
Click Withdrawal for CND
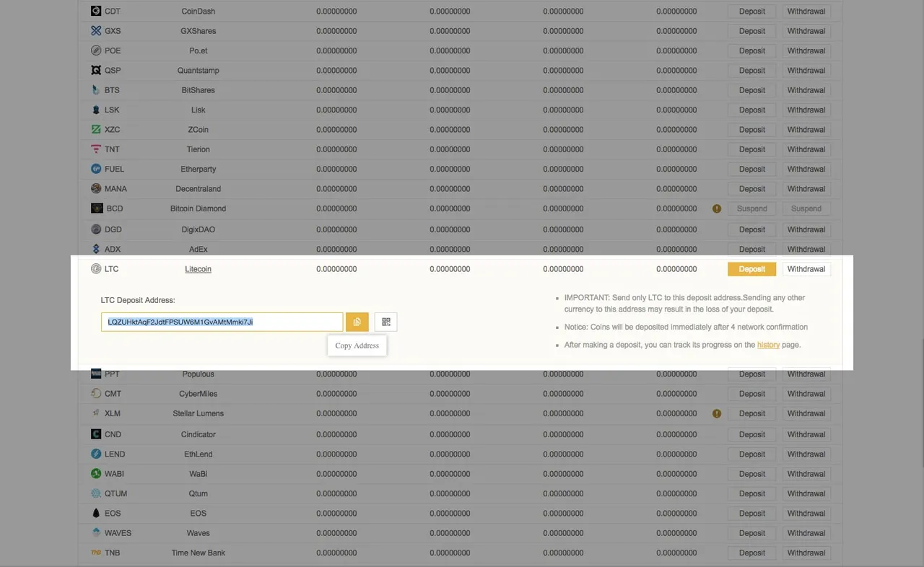click(x=806, y=434)
